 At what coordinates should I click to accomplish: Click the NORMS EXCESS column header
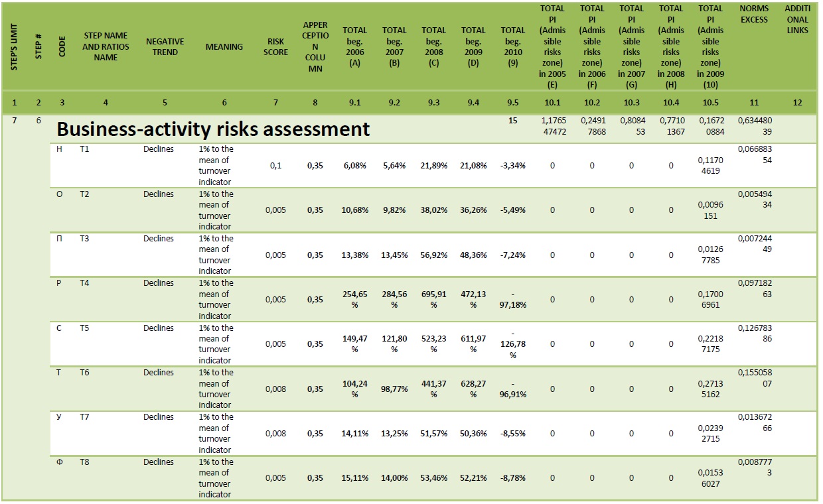[x=754, y=14]
